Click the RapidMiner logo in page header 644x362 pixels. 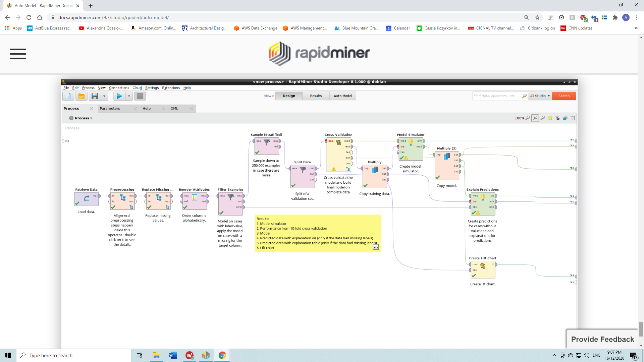(x=319, y=53)
